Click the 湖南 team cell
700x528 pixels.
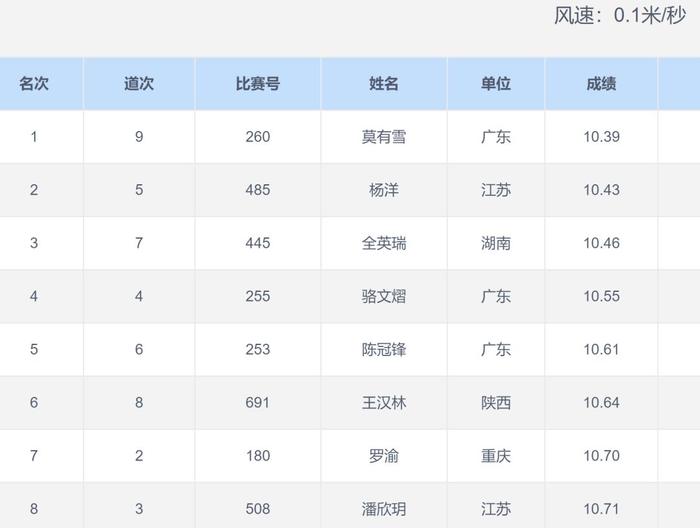pos(496,243)
